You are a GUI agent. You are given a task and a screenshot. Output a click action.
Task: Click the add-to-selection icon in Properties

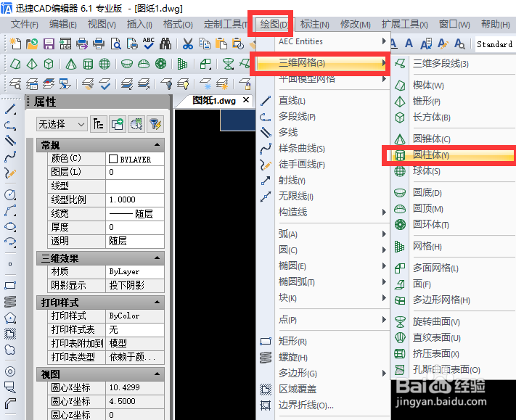[117, 124]
